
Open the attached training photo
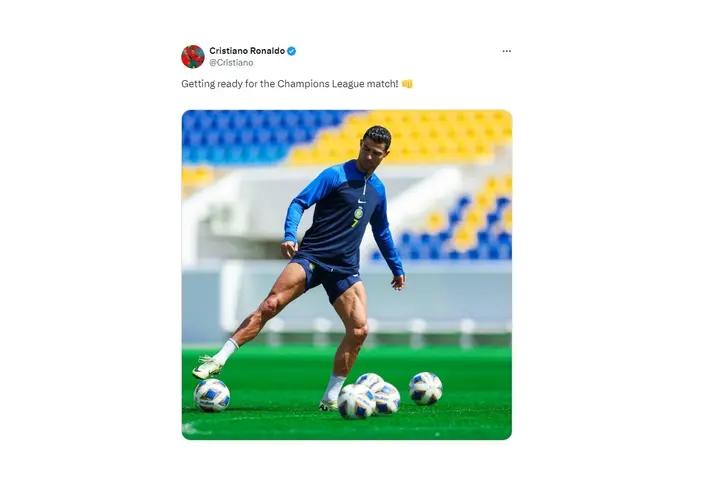click(x=346, y=274)
